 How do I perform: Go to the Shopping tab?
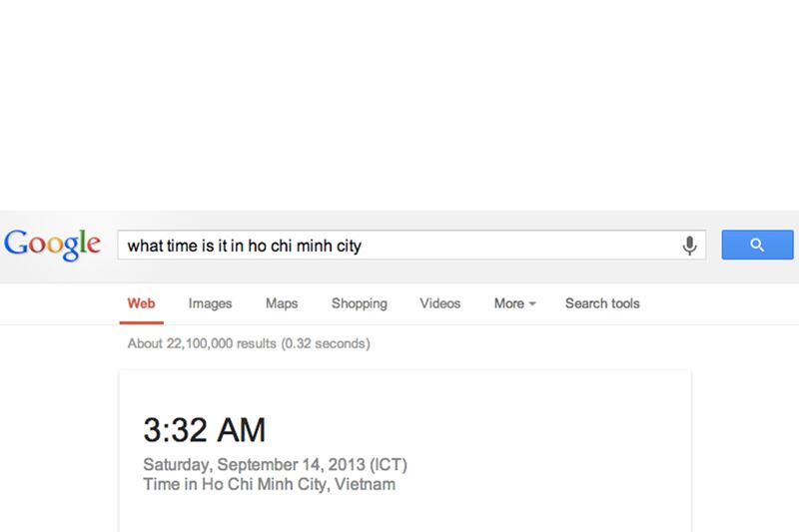click(359, 303)
